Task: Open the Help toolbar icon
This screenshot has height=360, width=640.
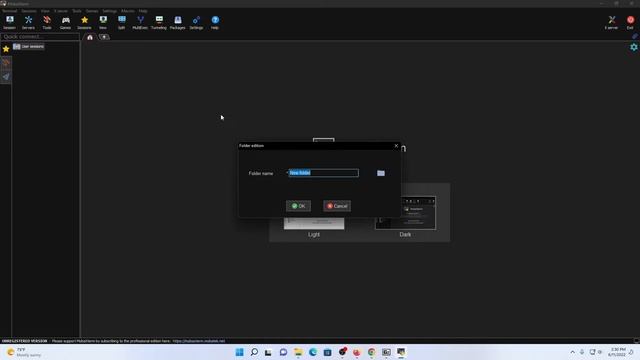Action: (215, 22)
